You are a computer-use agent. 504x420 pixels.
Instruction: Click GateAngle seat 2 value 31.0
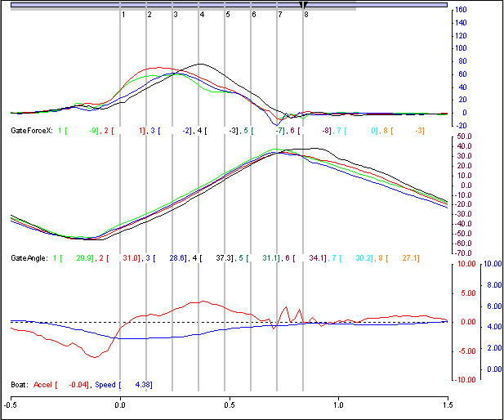coord(131,258)
